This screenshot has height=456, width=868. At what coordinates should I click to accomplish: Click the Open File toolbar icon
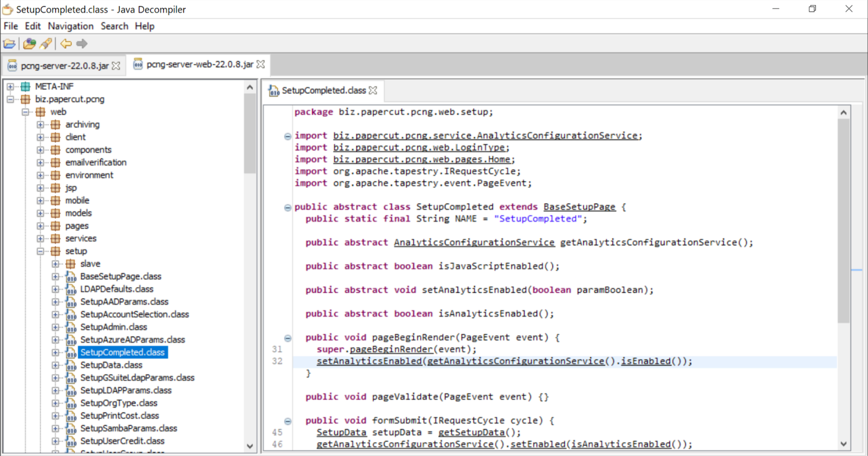(9, 44)
